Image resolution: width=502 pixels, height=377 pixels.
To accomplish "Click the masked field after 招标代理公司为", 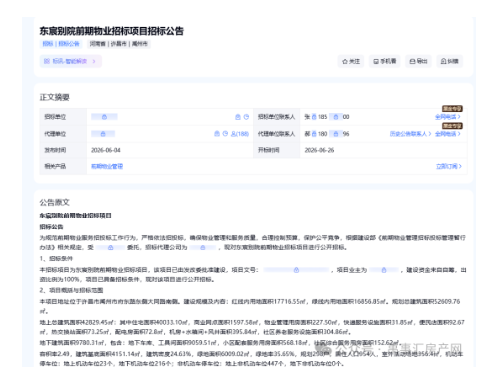I will pos(203,248).
